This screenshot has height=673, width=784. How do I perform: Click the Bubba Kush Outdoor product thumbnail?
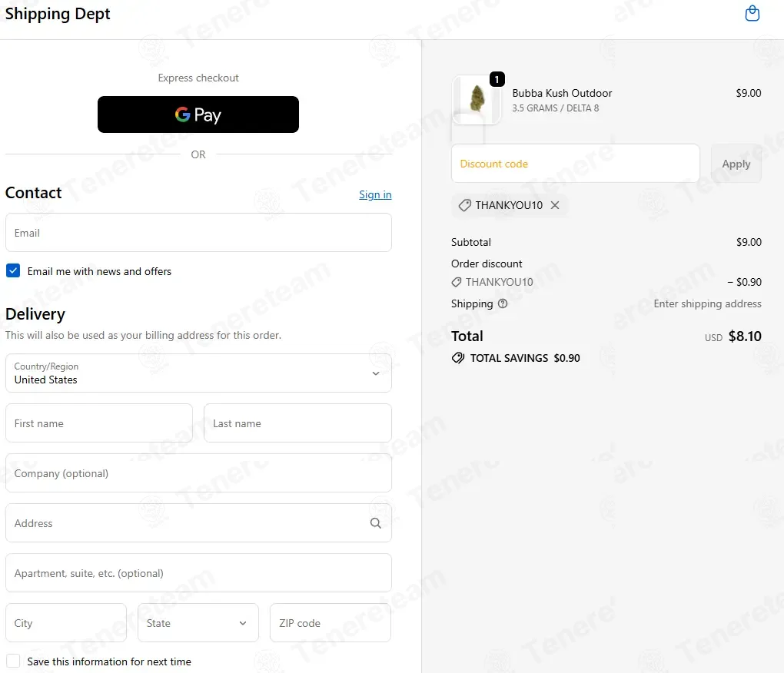(x=477, y=100)
